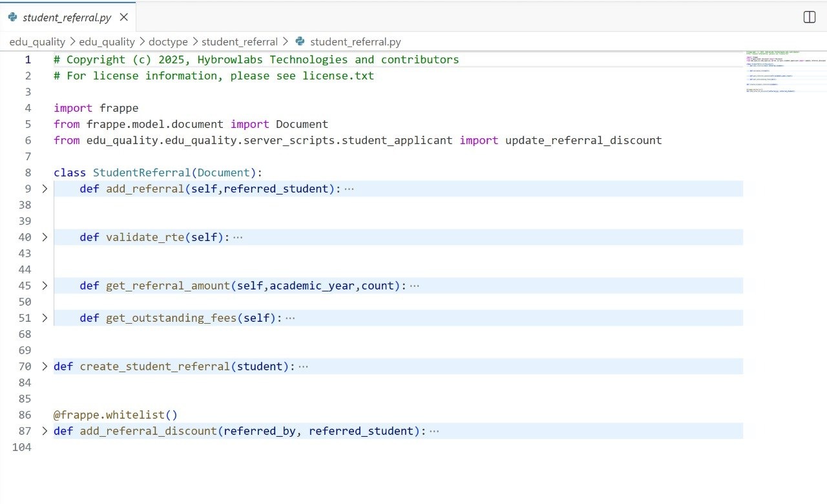The height and width of the screenshot is (504, 827).
Task: Click the split editor layout icon top right
Action: (809, 17)
